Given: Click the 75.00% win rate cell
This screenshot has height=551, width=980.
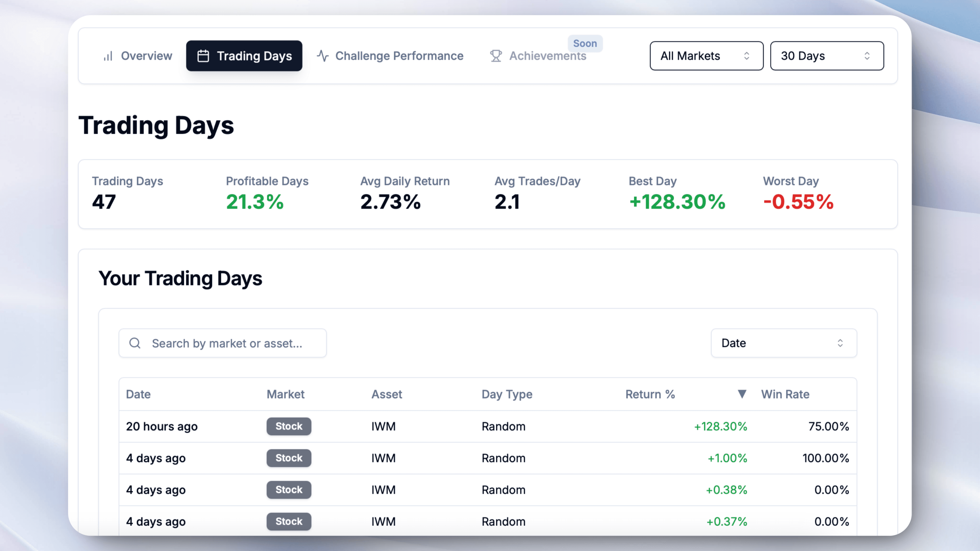Looking at the screenshot, I should tap(829, 426).
